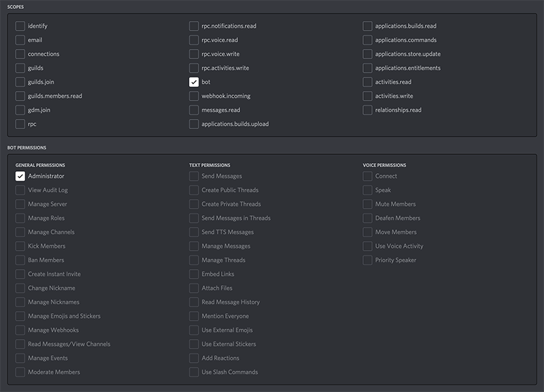
Task: Uncheck the bot scope checkbox
Action: click(x=194, y=82)
